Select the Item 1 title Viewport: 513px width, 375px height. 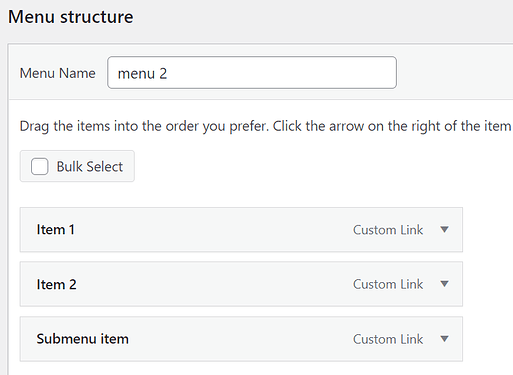55,229
